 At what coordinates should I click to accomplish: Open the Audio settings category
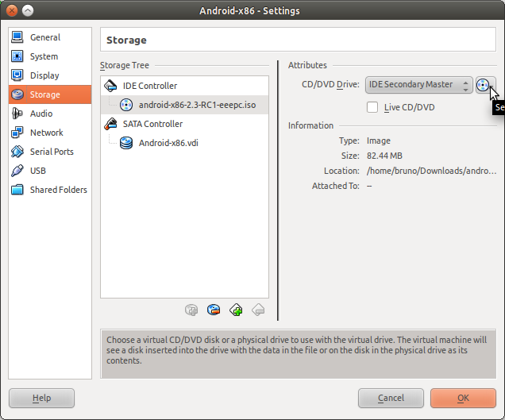tap(50, 114)
